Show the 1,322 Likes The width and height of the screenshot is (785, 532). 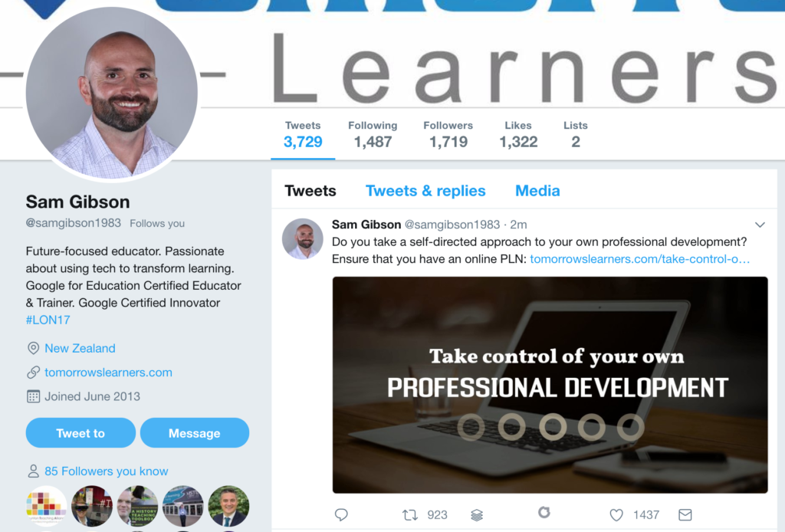click(518, 135)
